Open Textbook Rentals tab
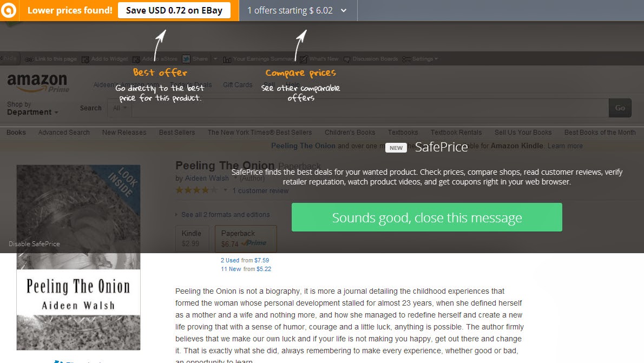This screenshot has height=363, width=644. point(456,132)
